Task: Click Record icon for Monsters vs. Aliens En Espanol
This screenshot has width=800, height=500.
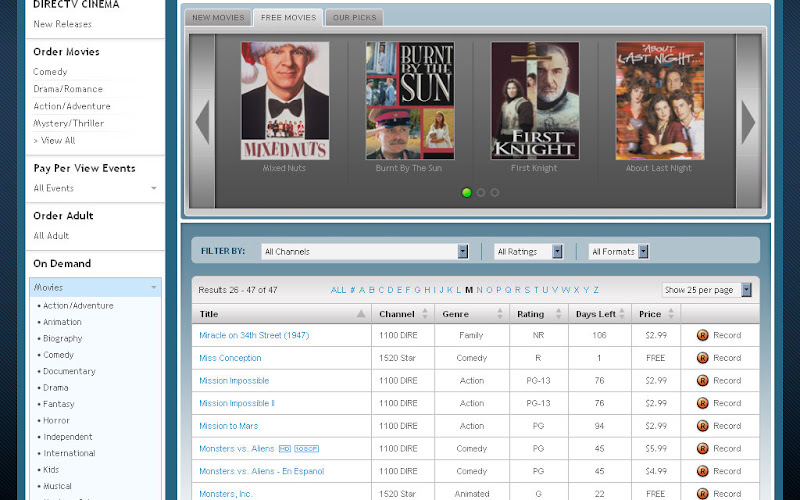Action: (703, 471)
